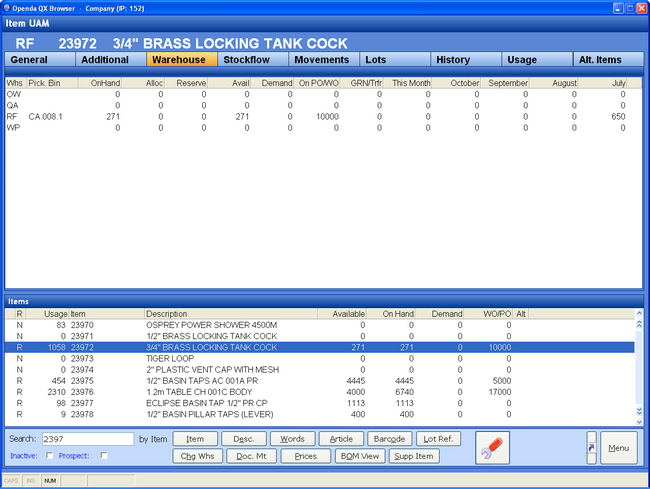Click the CAPS status bar indicator
Screen dimensions: 650x489
point(11,480)
